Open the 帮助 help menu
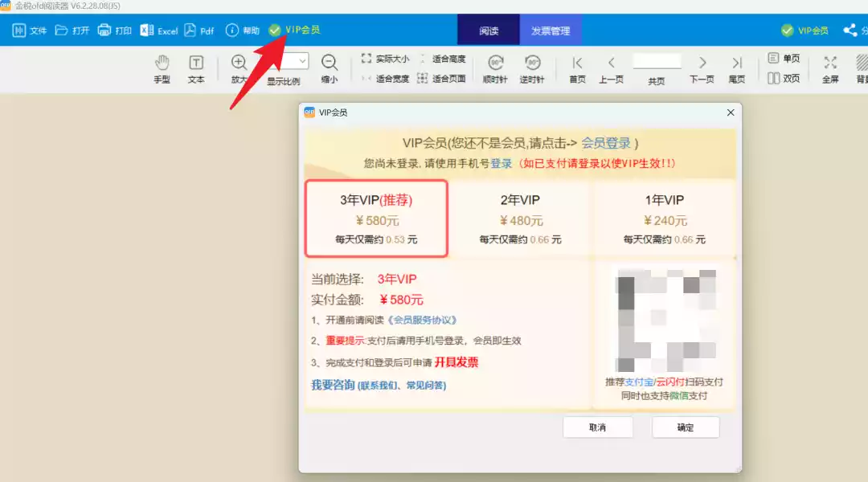Image resolution: width=868 pixels, height=482 pixels. [x=243, y=31]
